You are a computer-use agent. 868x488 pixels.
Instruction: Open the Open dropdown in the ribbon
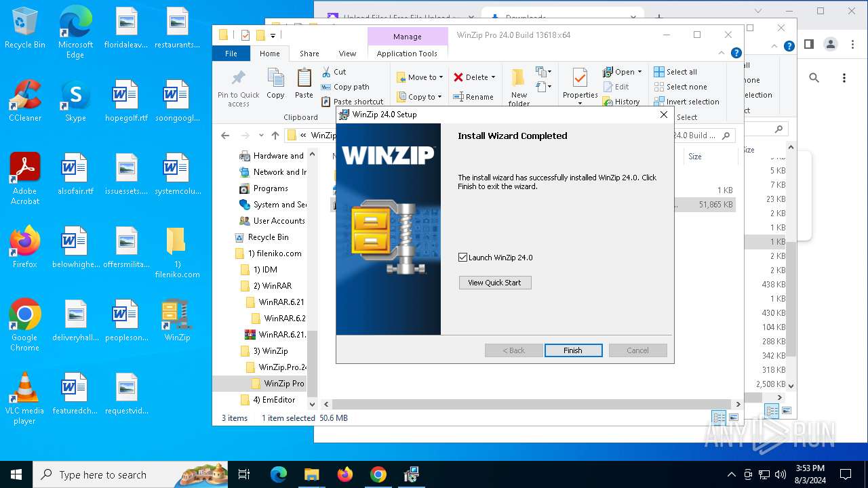622,72
